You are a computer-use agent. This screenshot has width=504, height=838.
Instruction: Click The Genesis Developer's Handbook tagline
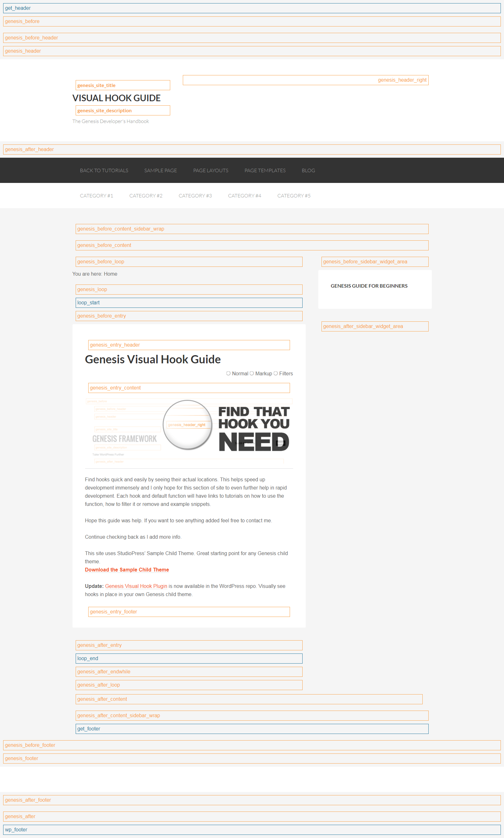tap(110, 121)
